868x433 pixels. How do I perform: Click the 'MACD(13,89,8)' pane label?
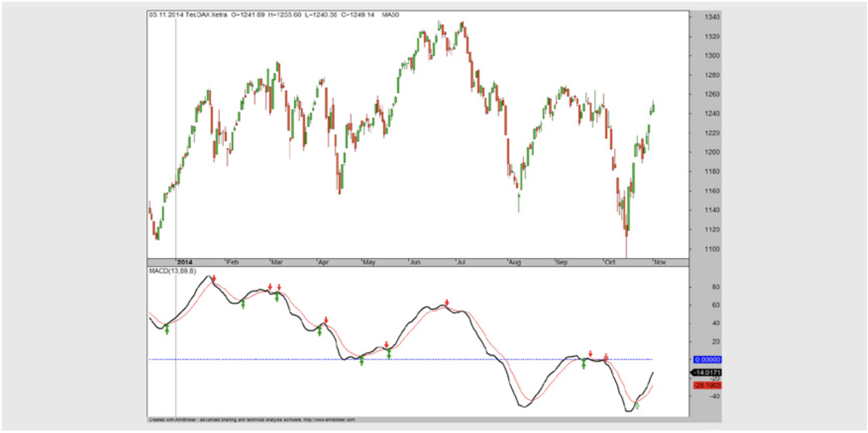coord(173,271)
